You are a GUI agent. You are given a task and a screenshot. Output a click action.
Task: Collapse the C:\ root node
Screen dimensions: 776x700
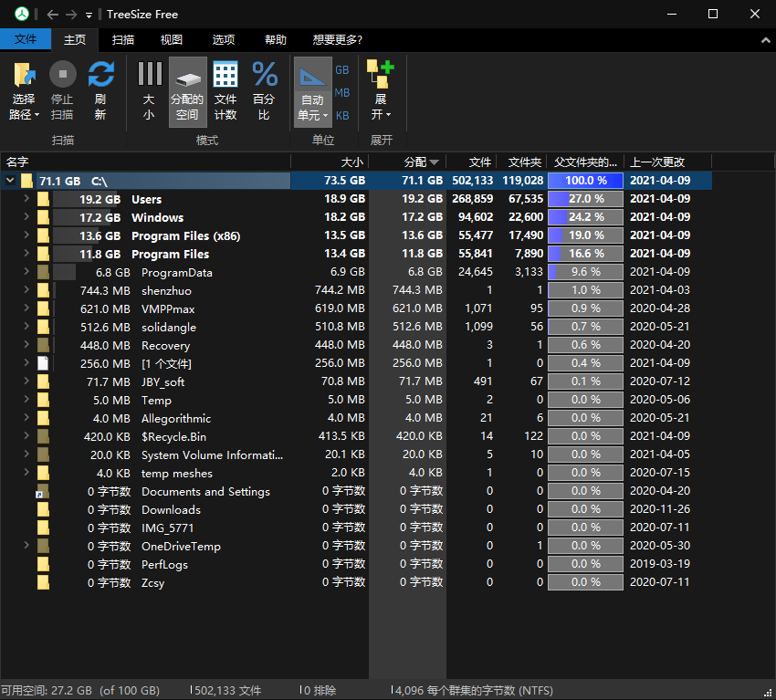[x=10, y=181]
